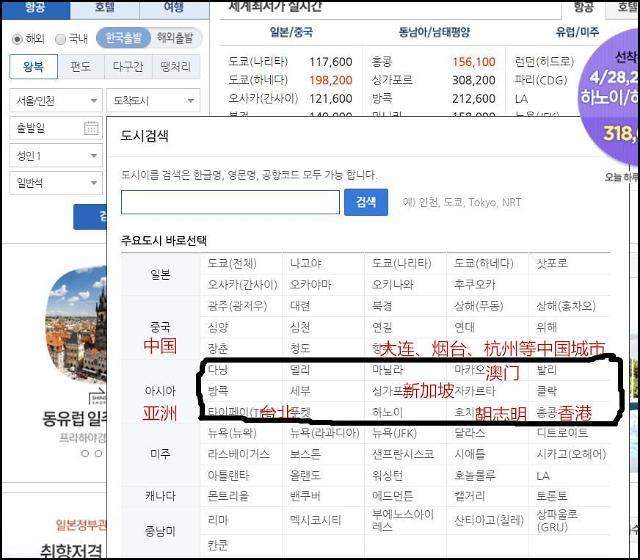Choose 뉴욕(JFK) in the city list
The width and height of the screenshot is (640, 560).
coord(394,433)
